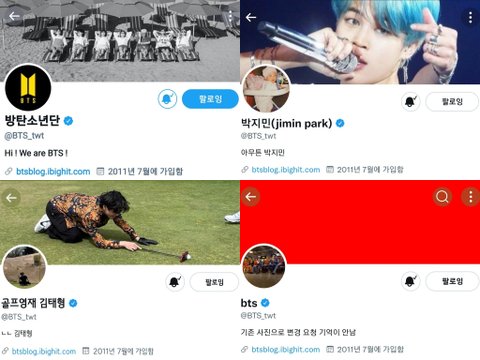Tap back arrow on beach chairs header
This screenshot has height=360, width=480.
14,16
